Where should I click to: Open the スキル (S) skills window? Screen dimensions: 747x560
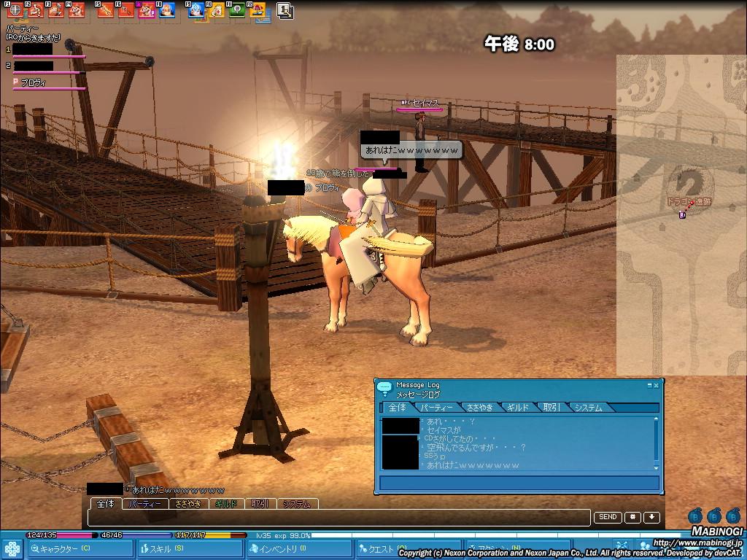click(190, 548)
